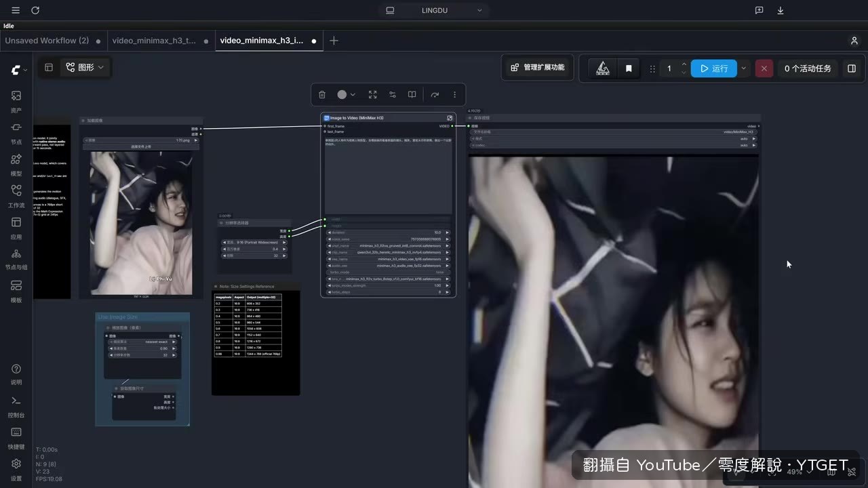The height and width of the screenshot is (488, 868).
Task: Open the node documentation book icon
Action: (412, 95)
